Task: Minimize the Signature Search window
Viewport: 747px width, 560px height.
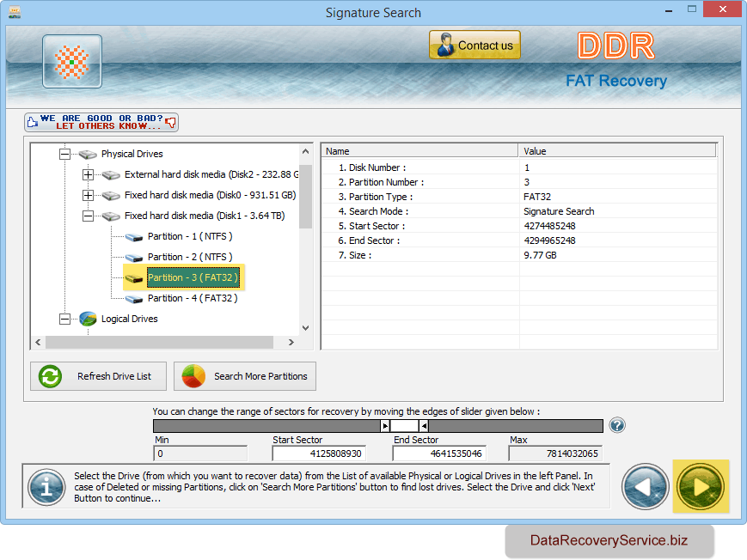Action: tap(669, 10)
